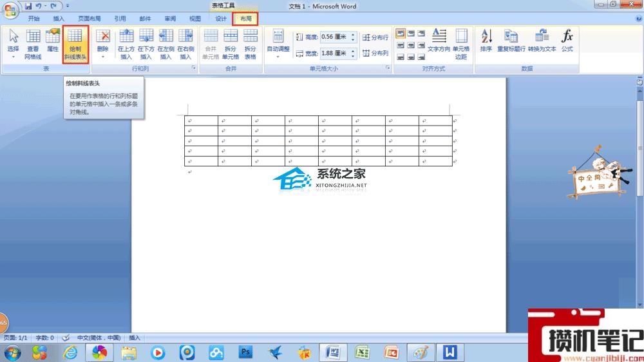Click the Redo icon in Quick Access Toolbar

53,6
